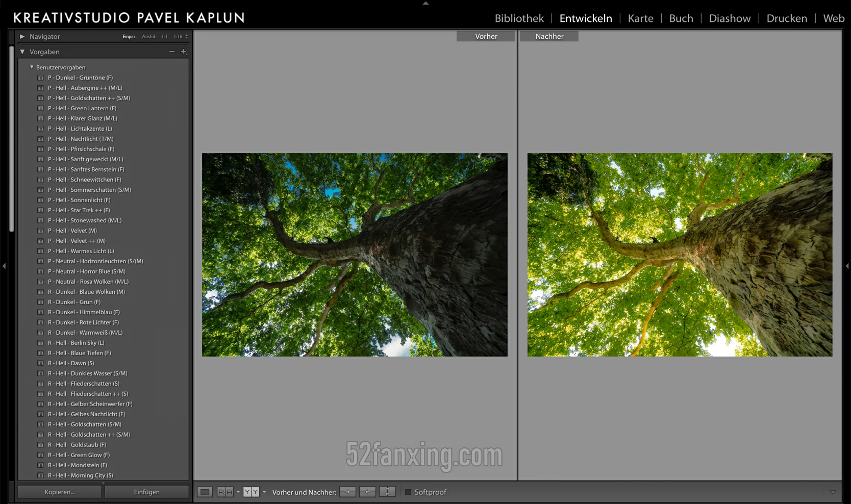Apply preset P - Hell - Klarer Glanz (M/L)
851x504 pixels.
[x=83, y=118]
